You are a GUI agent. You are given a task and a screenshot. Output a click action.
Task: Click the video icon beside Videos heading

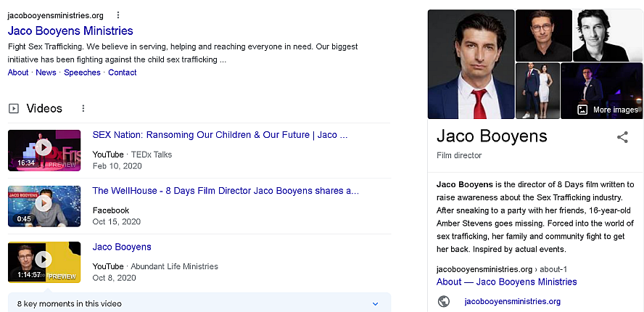pos(14,109)
